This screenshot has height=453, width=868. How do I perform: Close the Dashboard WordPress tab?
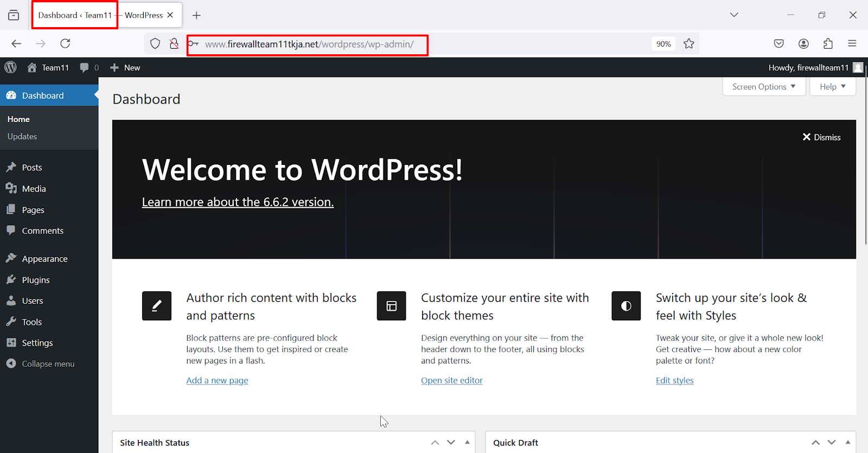click(170, 15)
